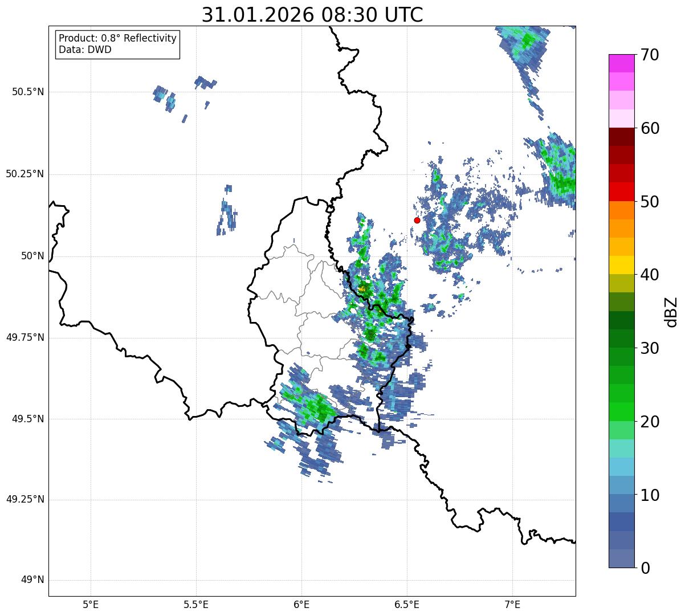Click the "Product: 0.8° Reflectivity" label

pos(118,38)
